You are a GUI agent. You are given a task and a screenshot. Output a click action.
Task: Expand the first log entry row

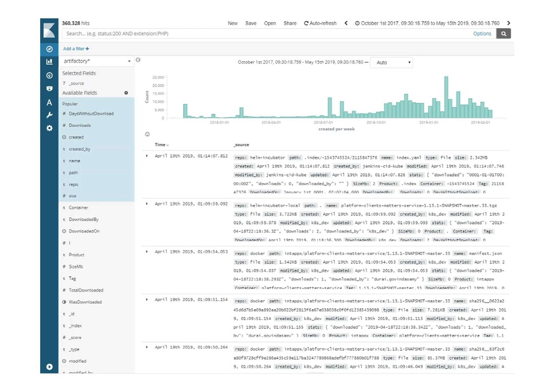pos(147,156)
